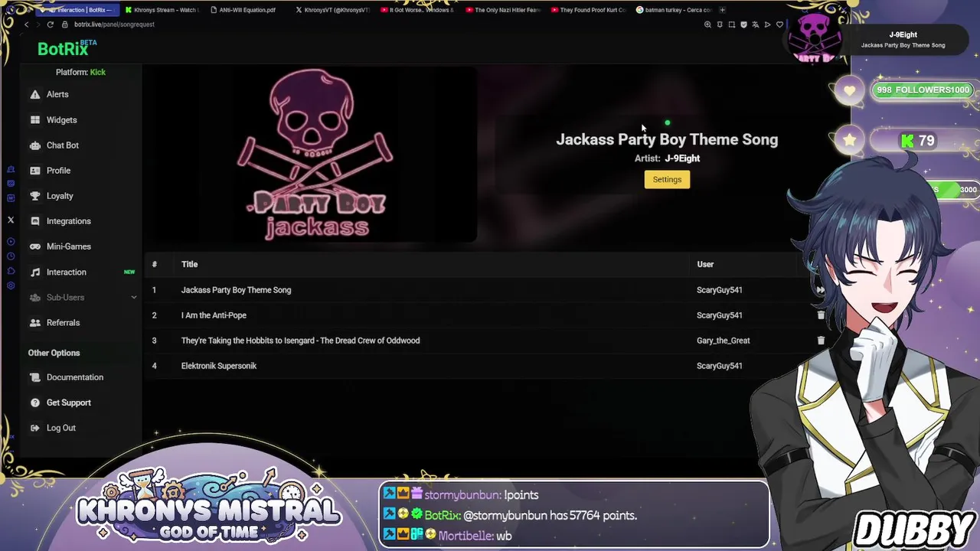Switch to It Got Worse Windows tab
Screen dimensions: 980x551
click(x=417, y=10)
